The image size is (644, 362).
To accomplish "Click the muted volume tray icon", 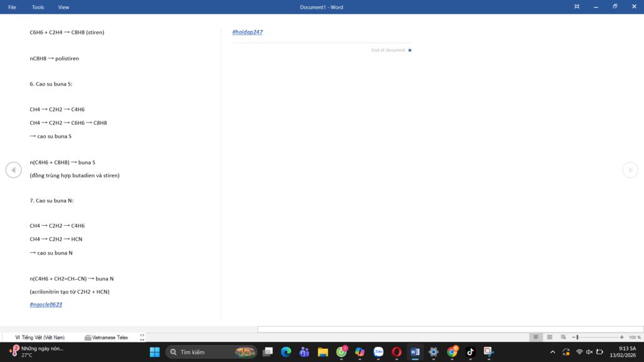I will click(x=589, y=352).
